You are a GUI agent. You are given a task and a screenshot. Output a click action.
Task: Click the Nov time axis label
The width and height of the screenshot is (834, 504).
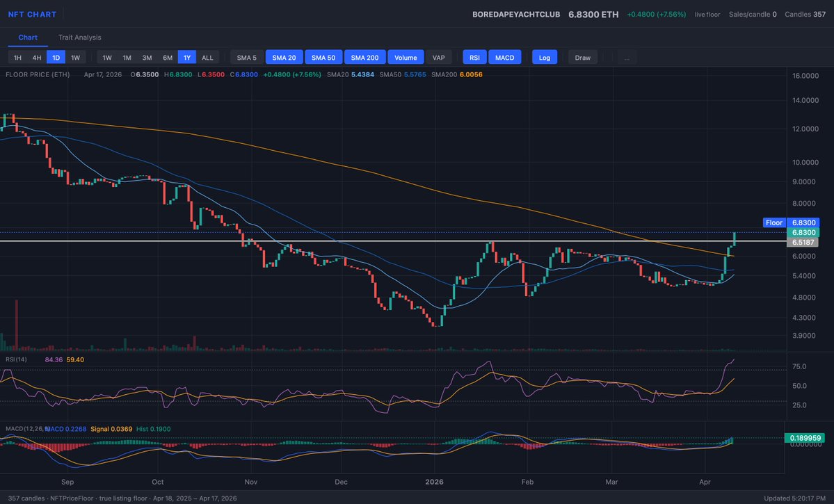(x=250, y=482)
